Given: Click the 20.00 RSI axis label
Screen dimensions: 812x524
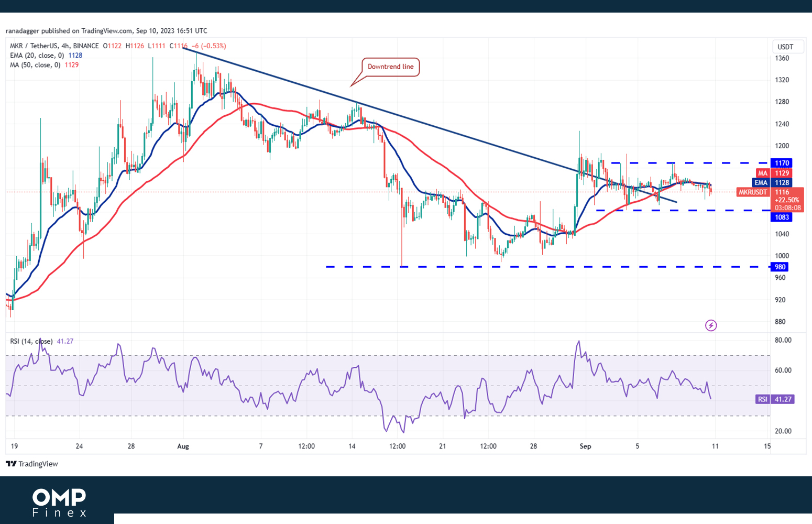Looking at the screenshot, I should [783, 431].
